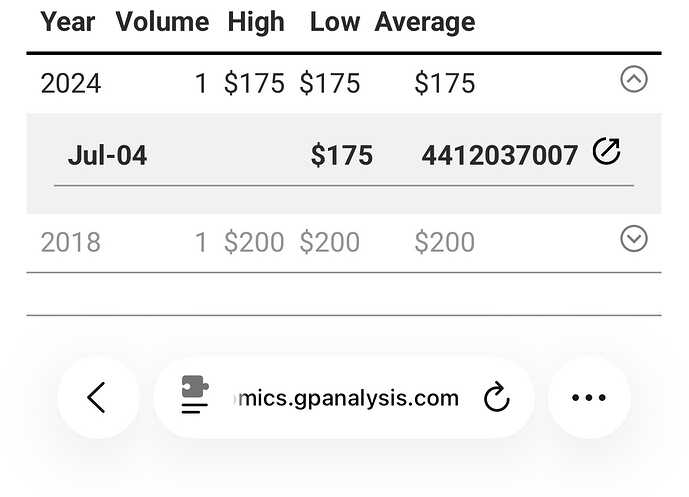The height and width of the screenshot is (497, 689).
Task: Go back with the browser back arrow
Action: pos(97,397)
